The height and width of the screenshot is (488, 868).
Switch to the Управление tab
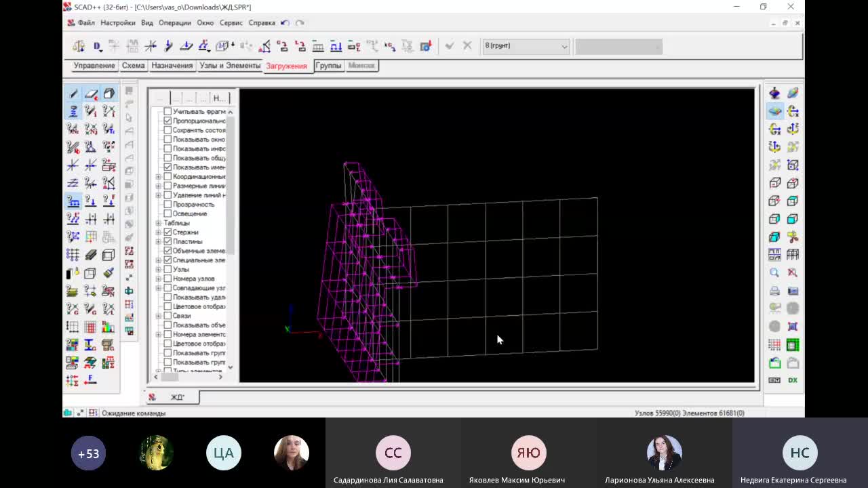point(94,66)
